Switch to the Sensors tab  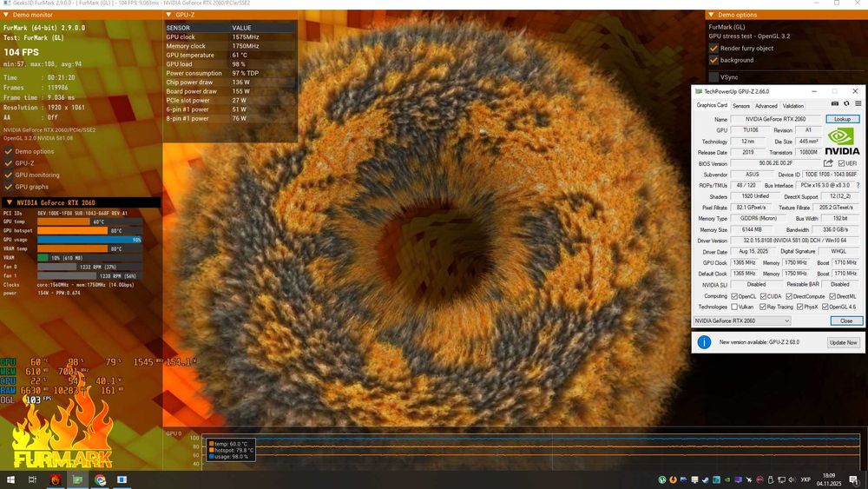click(740, 106)
